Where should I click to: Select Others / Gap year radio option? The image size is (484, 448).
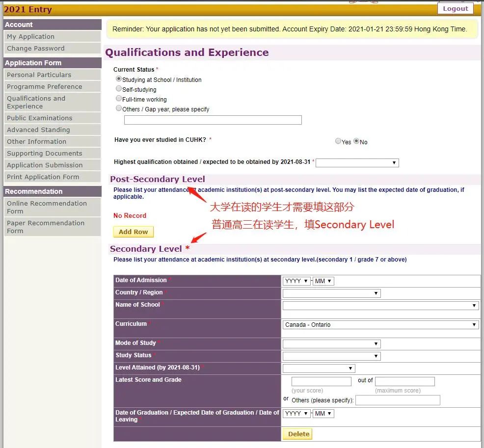pyautogui.click(x=118, y=108)
